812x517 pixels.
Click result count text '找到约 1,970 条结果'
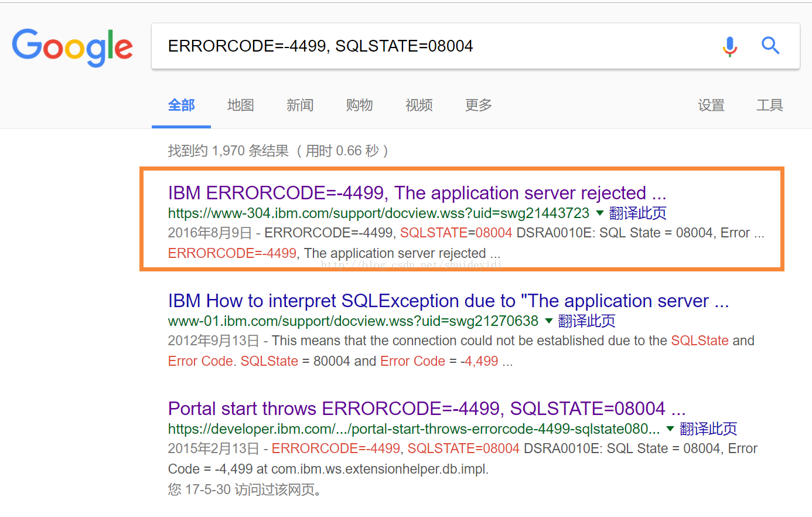[228, 151]
